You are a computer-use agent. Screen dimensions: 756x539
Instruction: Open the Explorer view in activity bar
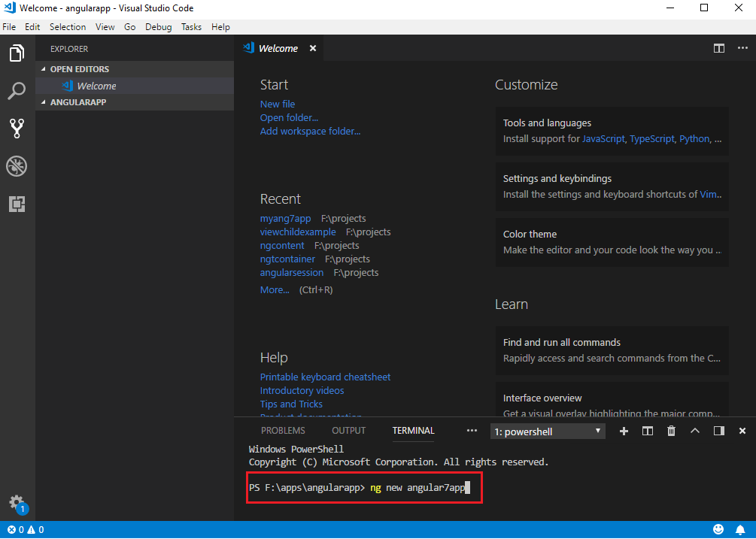[x=17, y=53]
